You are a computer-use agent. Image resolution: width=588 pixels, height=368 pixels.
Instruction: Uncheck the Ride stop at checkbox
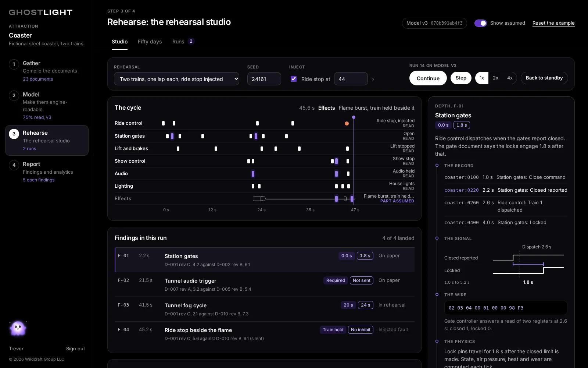pos(294,79)
